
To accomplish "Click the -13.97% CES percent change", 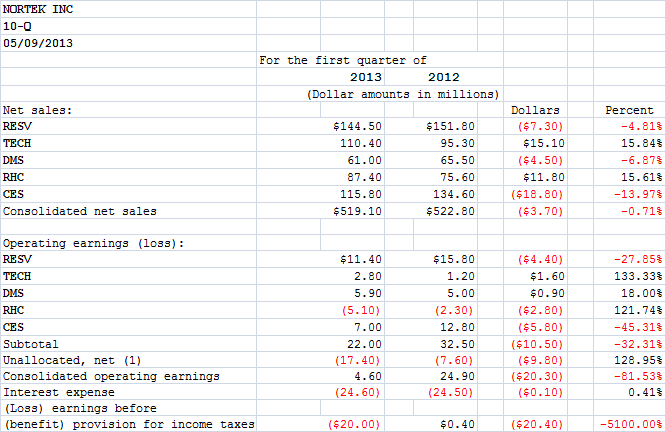I will [x=638, y=195].
